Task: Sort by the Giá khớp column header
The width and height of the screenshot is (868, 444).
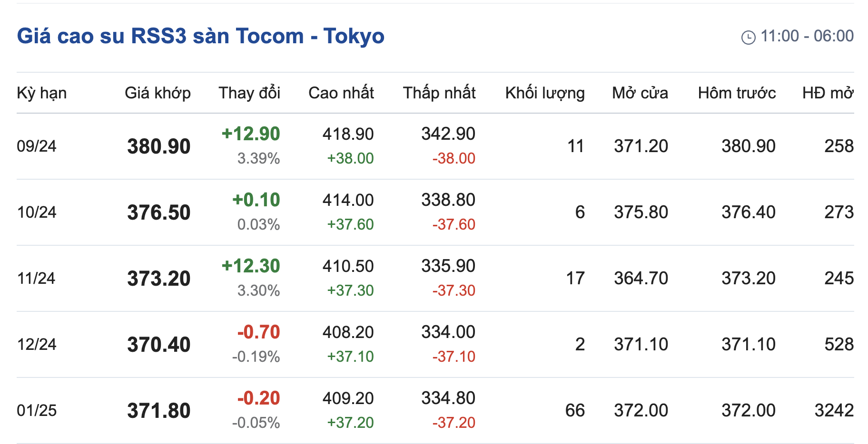Action: click(x=158, y=93)
